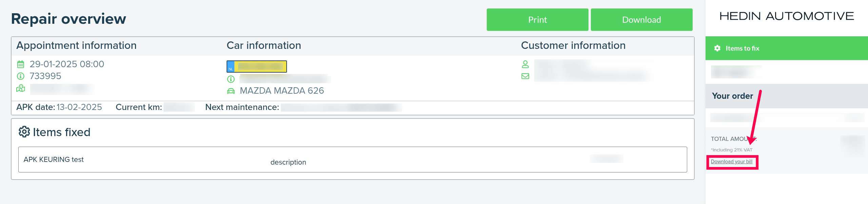The width and height of the screenshot is (868, 204).
Task: Click the car icon beside MAZDA 626
Action: point(231,91)
